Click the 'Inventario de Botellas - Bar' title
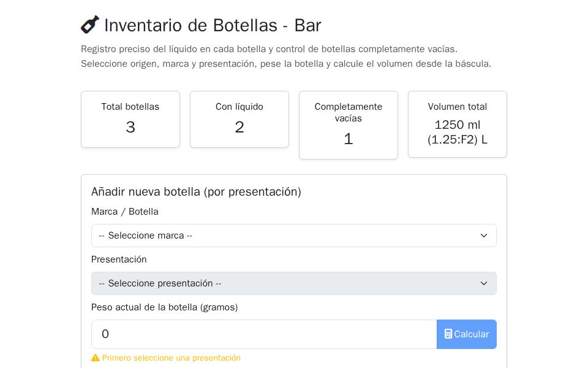Screen dimensions: 588x368 (213, 26)
